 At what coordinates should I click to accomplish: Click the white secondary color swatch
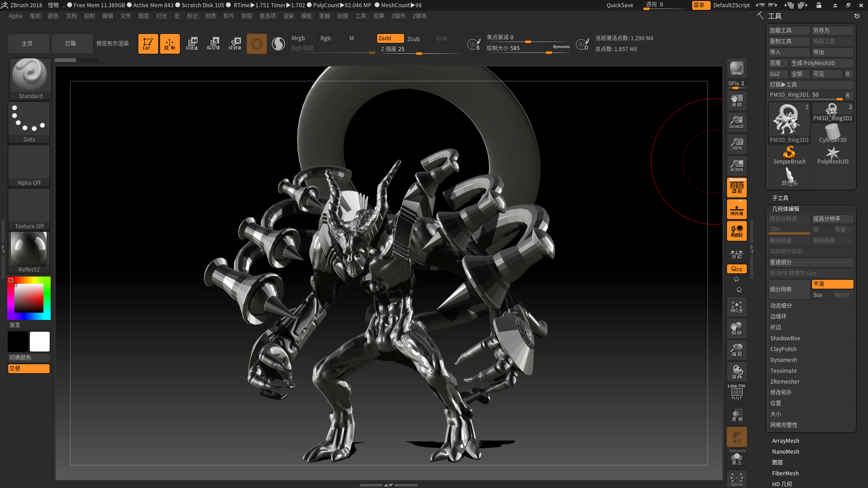40,342
